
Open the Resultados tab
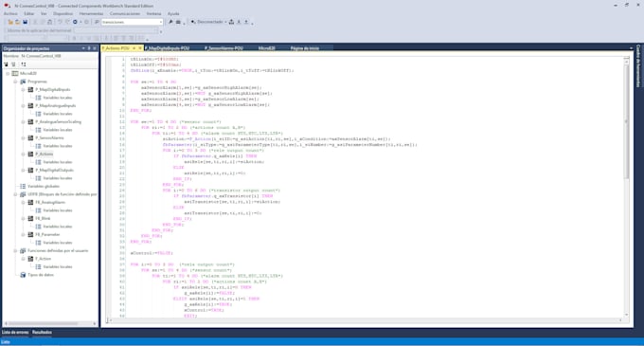click(42, 332)
